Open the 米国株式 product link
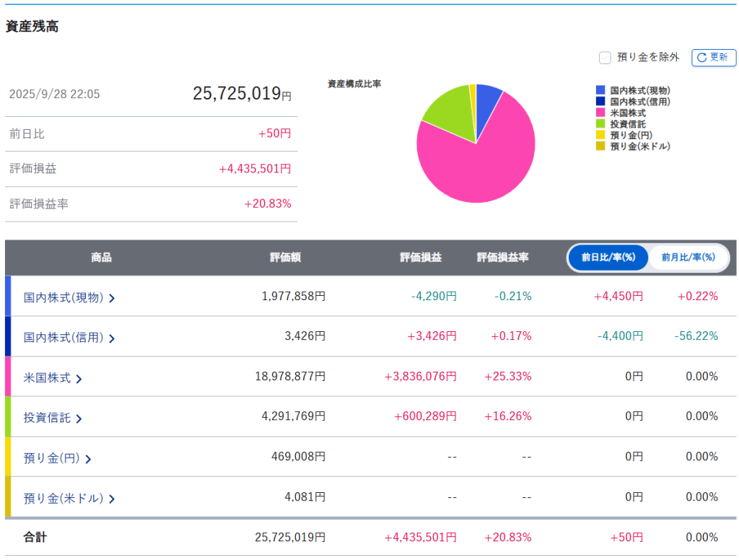The height and width of the screenshot is (560, 739). tap(47, 378)
